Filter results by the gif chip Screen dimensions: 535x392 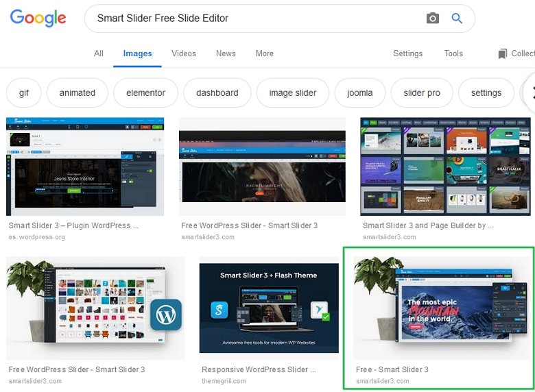point(24,93)
